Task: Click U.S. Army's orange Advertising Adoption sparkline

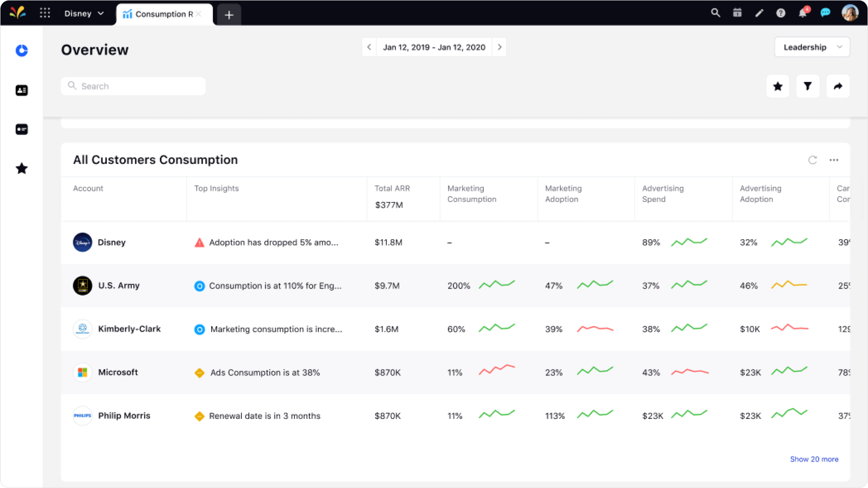Action: click(789, 284)
